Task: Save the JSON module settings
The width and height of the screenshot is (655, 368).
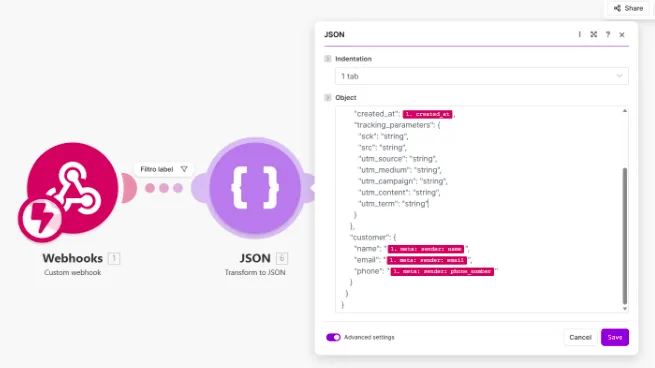Action: pyautogui.click(x=614, y=337)
